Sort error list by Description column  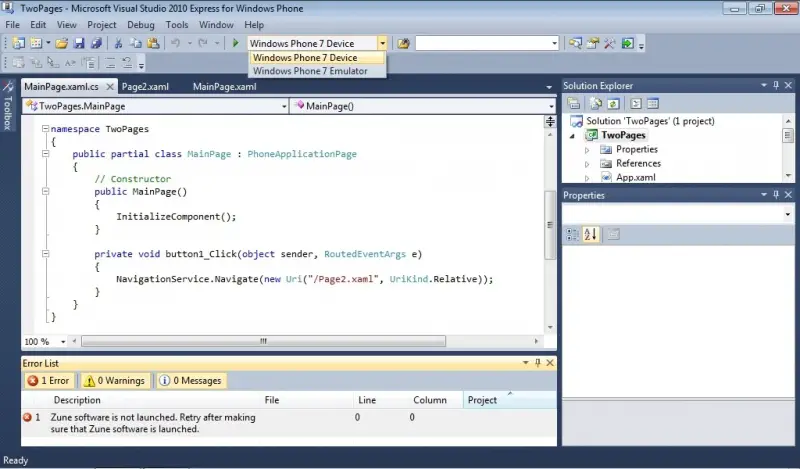pos(77,400)
